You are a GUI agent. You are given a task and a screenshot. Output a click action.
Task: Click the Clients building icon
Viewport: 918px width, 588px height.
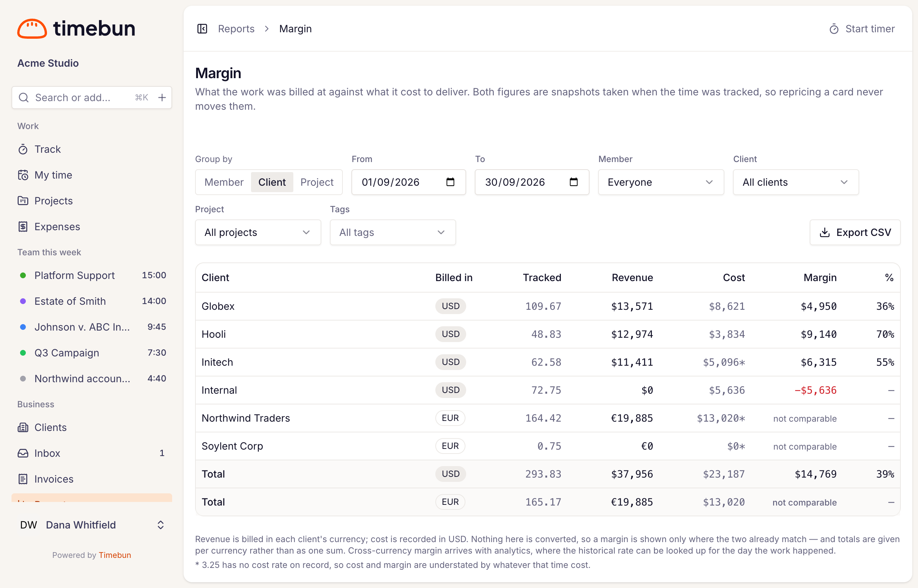click(23, 427)
